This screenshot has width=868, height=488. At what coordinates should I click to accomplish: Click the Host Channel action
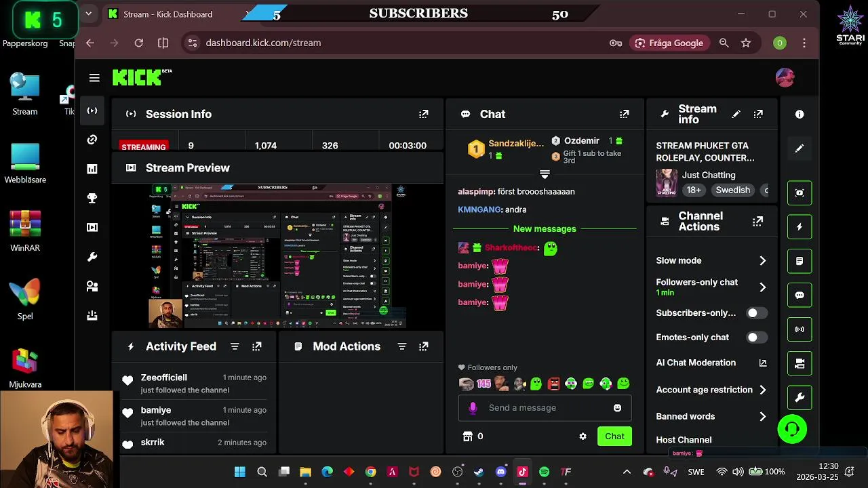pyautogui.click(x=684, y=440)
